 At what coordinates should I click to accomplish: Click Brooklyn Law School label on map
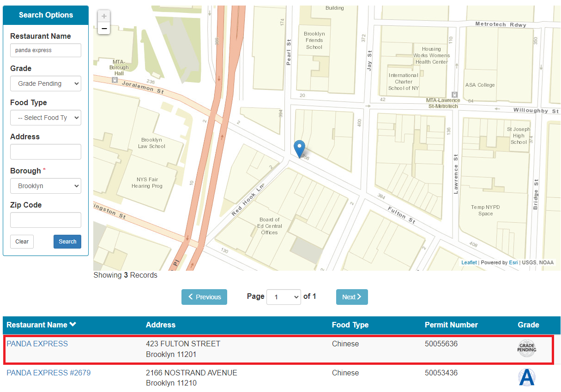point(151,143)
